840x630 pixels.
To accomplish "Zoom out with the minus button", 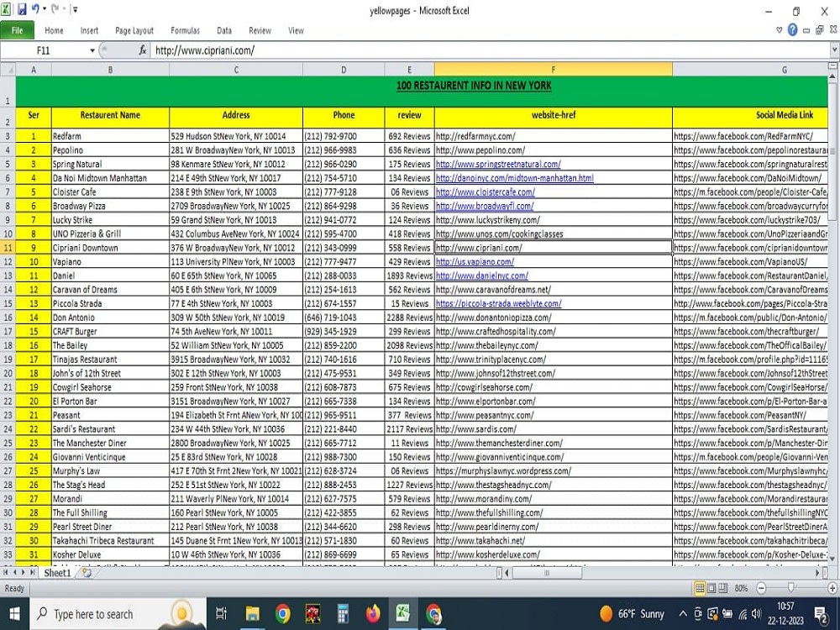I will click(x=761, y=588).
